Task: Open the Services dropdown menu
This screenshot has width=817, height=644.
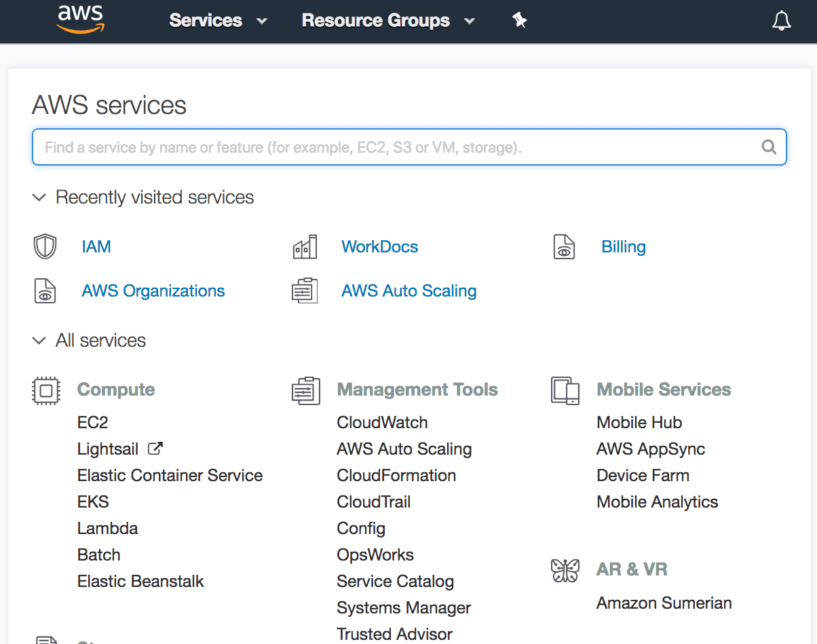Action: click(x=218, y=20)
